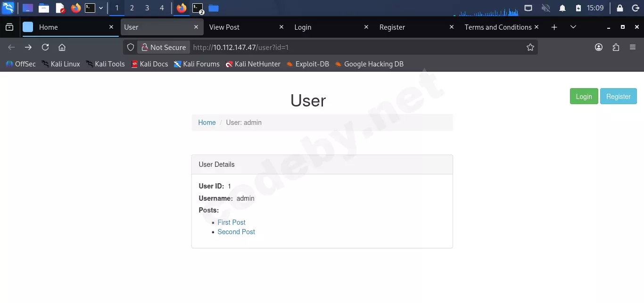Click the muted volume icon

pyautogui.click(x=546, y=8)
